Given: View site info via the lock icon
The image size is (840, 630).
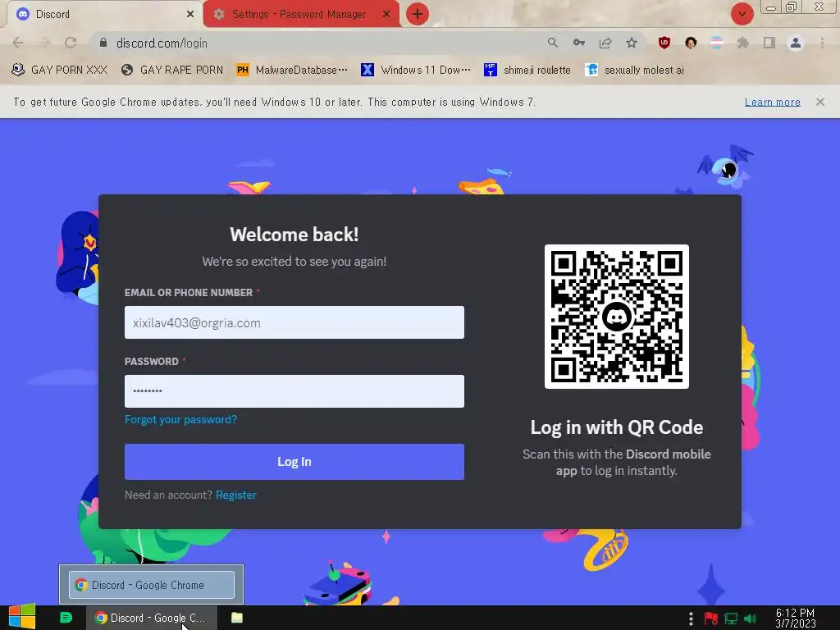Looking at the screenshot, I should click(x=103, y=43).
